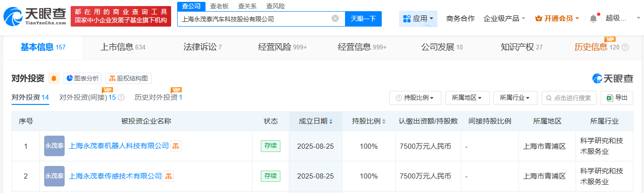Click help icon beside 对外投资(间接)
644x193 pixels.
(121, 97)
